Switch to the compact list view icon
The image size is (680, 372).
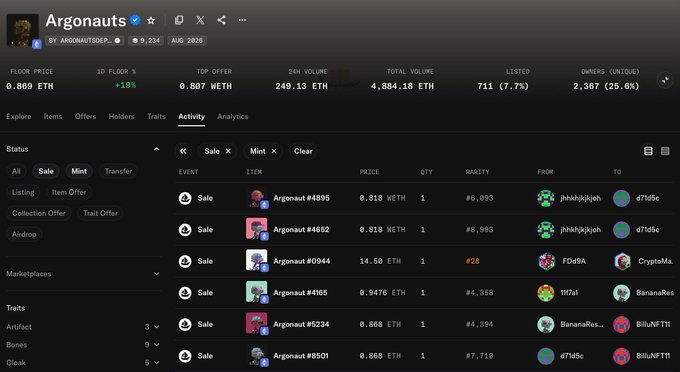(665, 151)
